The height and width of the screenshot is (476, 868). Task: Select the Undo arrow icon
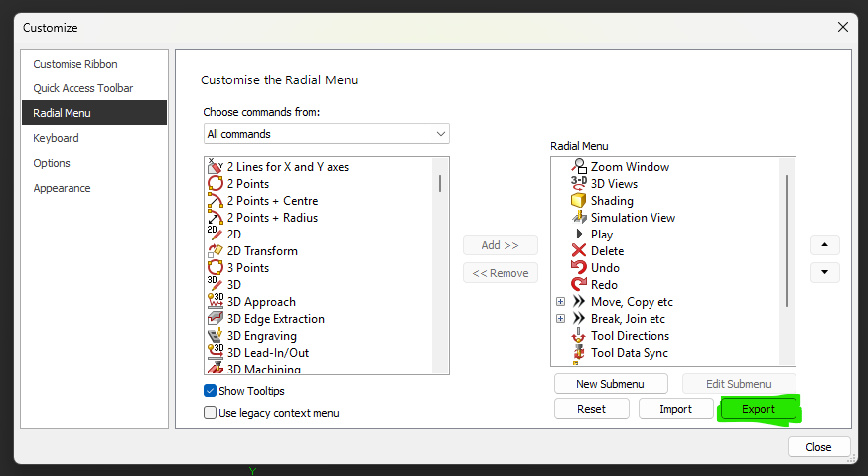click(x=579, y=268)
